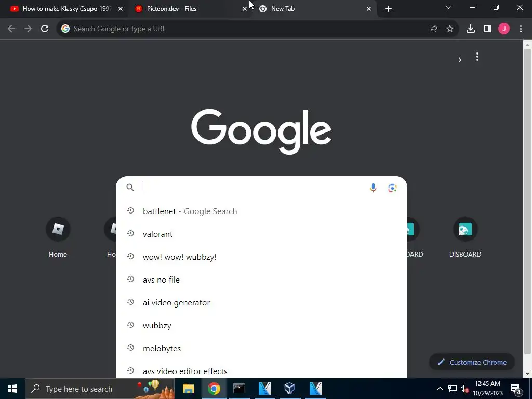Viewport: 532px width, 399px height.
Task: Open the Windows Start menu
Action: [x=12, y=389]
